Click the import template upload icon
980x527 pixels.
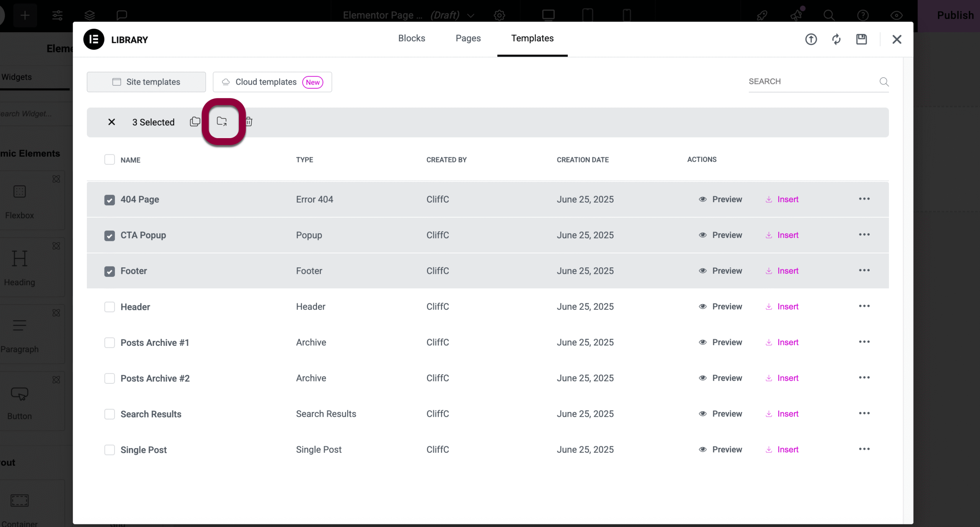(x=811, y=39)
